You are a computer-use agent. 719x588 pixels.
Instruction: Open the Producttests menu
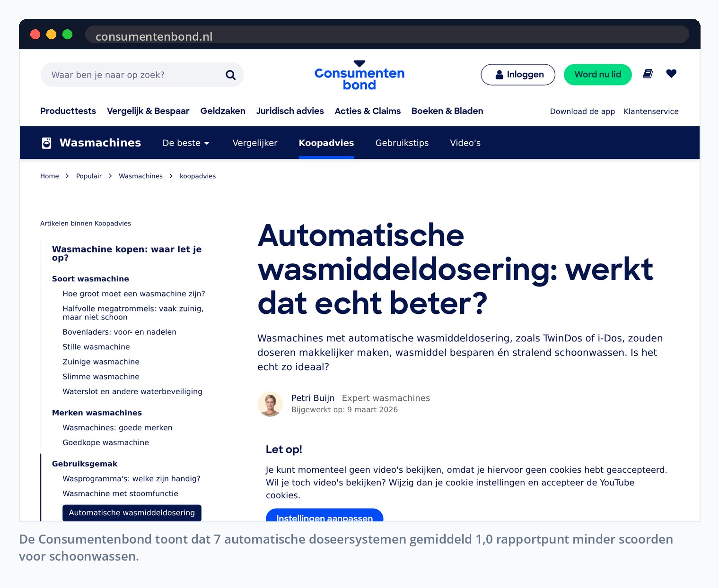tap(68, 111)
